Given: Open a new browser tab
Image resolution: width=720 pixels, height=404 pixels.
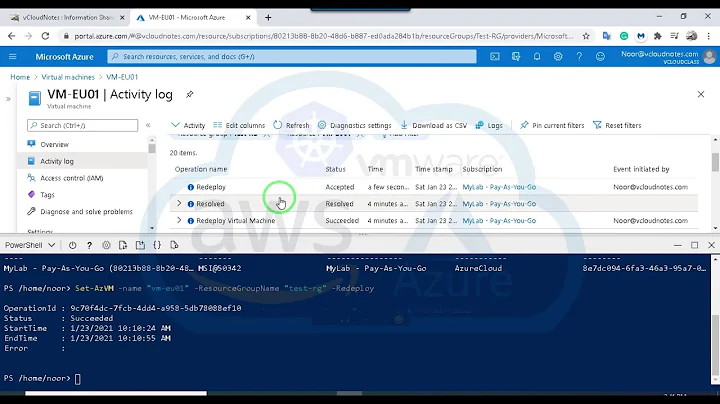Looking at the screenshot, I should [268, 17].
